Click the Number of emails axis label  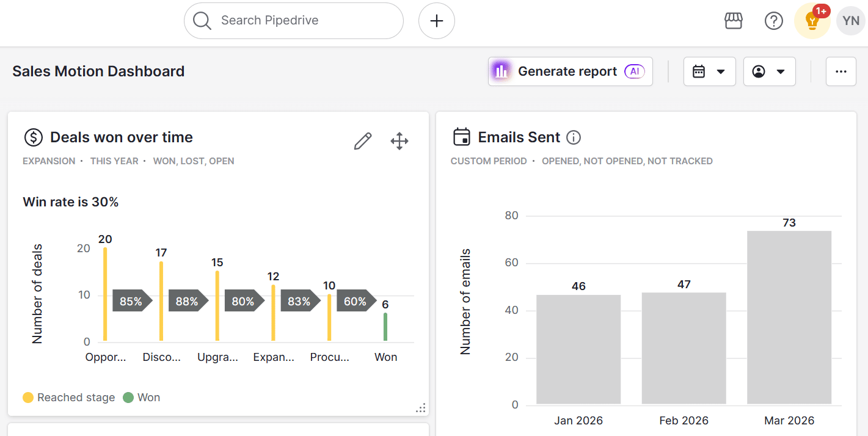click(465, 302)
